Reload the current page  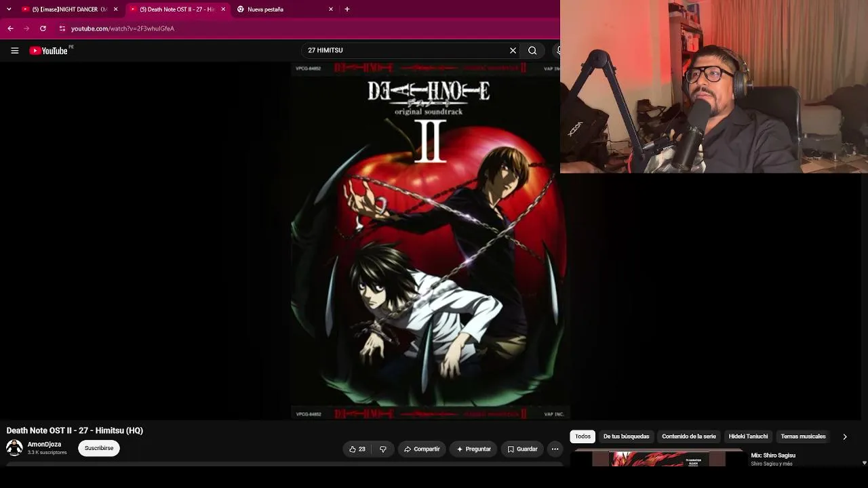43,28
